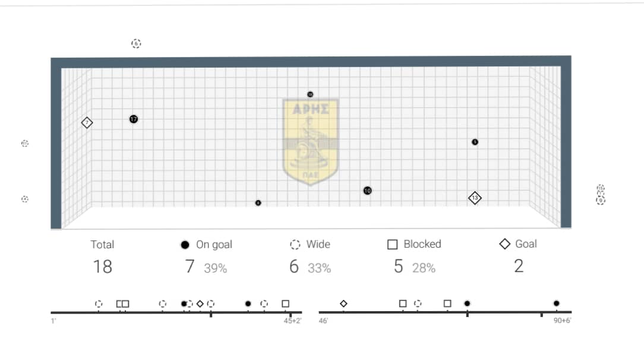This screenshot has height=361, width=644.
Task: Click the Goal legend item
Action: [518, 244]
